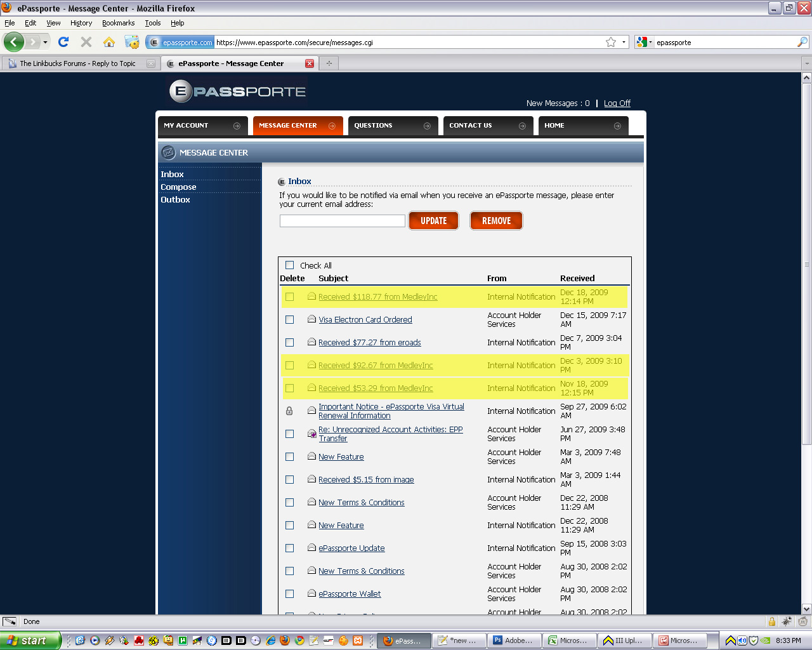Open the New Terms & Conditions message from Dec 22, 2008
This screenshot has height=650, width=812.
pyautogui.click(x=362, y=502)
